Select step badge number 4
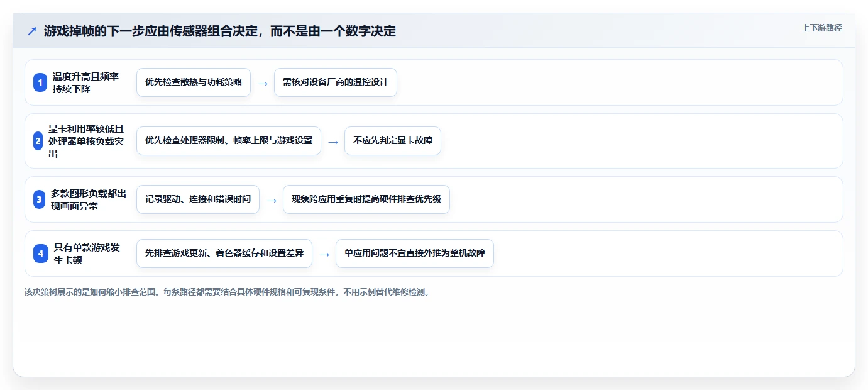This screenshot has height=390, width=868. (x=41, y=253)
